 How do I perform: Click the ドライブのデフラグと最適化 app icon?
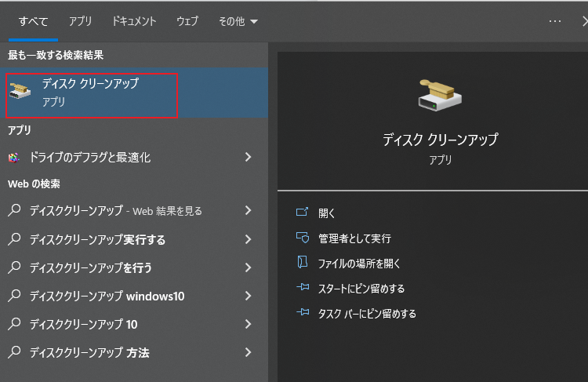point(14,158)
